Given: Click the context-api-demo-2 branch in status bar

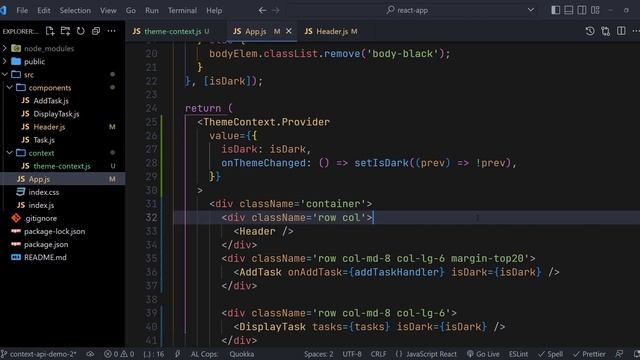Looking at the screenshot, I should 39,354.
